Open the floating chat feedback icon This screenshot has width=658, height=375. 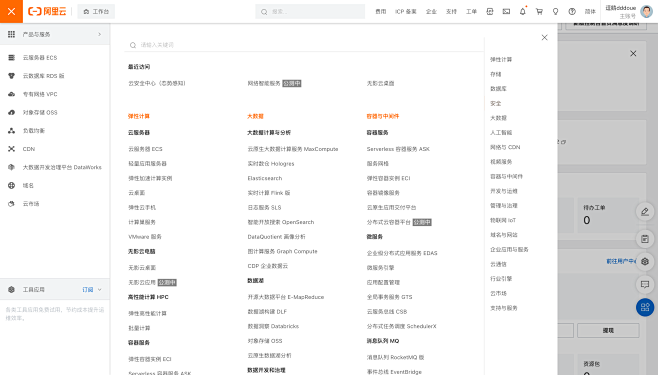(645, 284)
